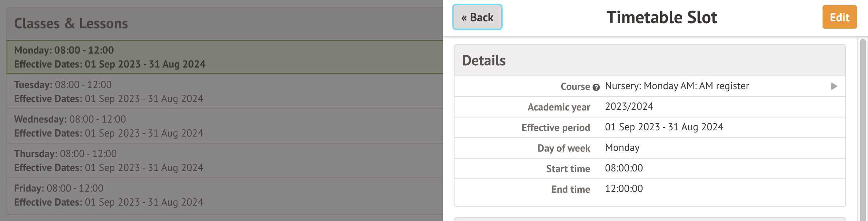Click the Back button
This screenshot has width=868, height=221.
point(477,17)
